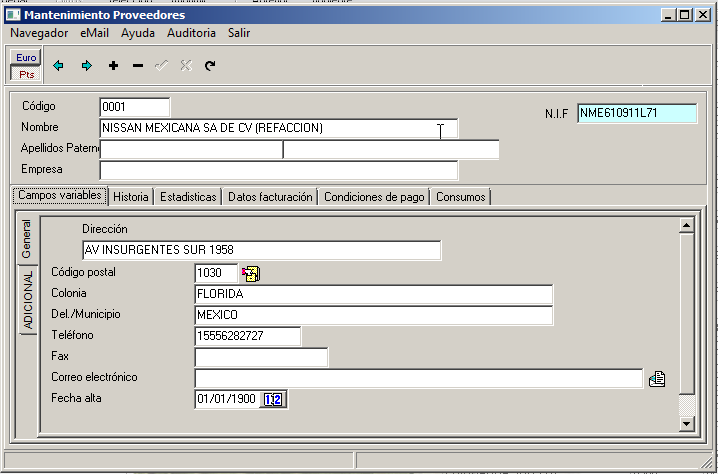Image resolution: width=718 pixels, height=474 pixels.
Task: Open the Ayuda menu
Action: click(138, 33)
